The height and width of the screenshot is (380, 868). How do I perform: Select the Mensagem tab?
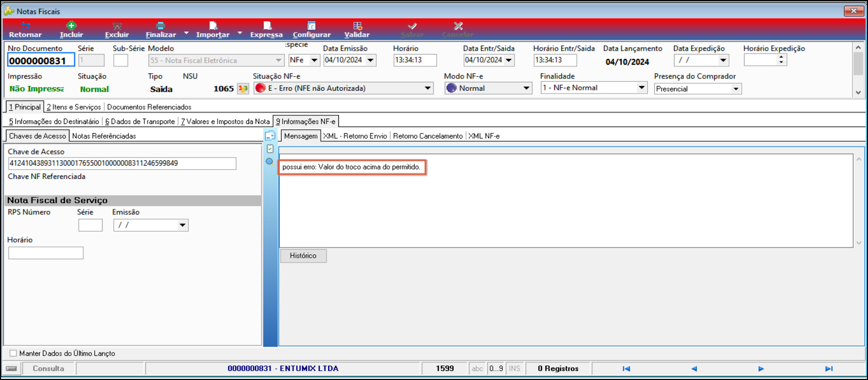pyautogui.click(x=301, y=136)
